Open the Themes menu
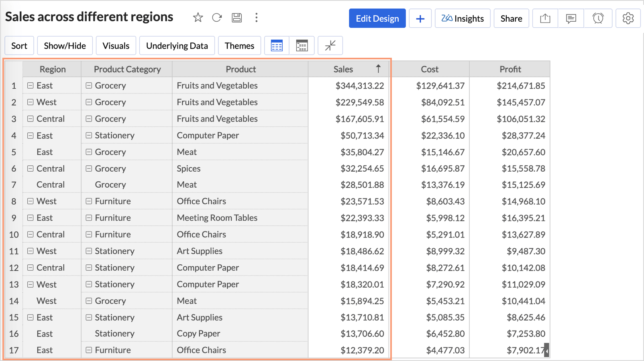The height and width of the screenshot is (361, 644). point(239,46)
